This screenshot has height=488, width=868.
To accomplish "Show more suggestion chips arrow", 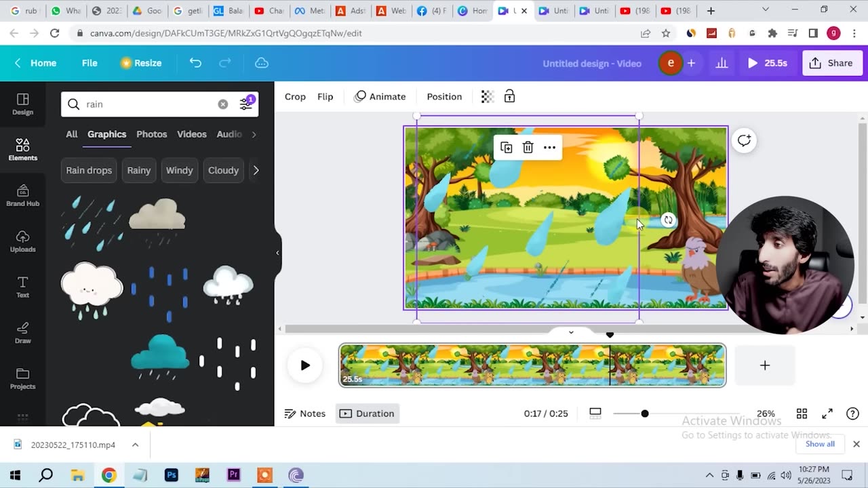I will coord(256,170).
